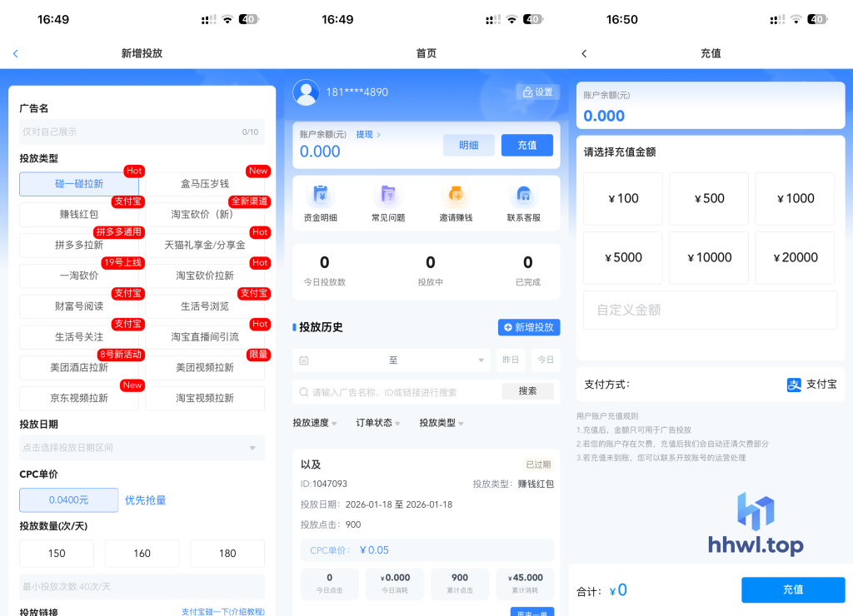
Task: Choose the ¥1000 recharge amount
Action: (795, 198)
